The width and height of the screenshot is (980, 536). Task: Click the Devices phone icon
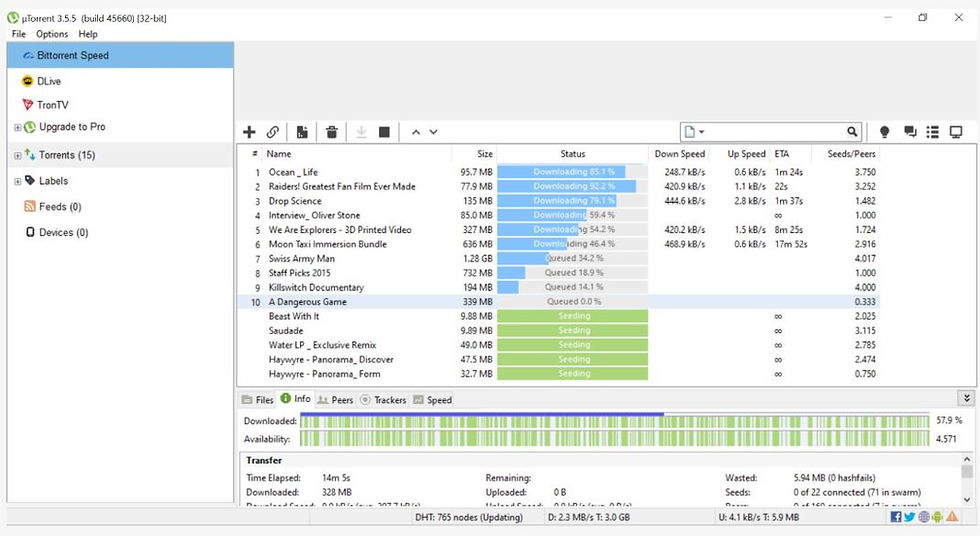pyautogui.click(x=30, y=232)
